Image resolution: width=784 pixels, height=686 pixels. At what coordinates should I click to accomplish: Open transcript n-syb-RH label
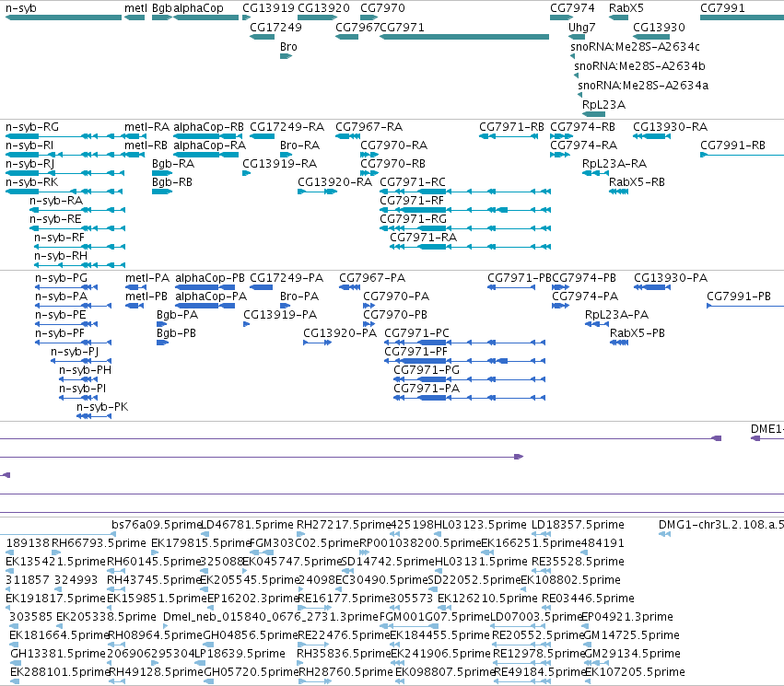pyautogui.click(x=61, y=256)
